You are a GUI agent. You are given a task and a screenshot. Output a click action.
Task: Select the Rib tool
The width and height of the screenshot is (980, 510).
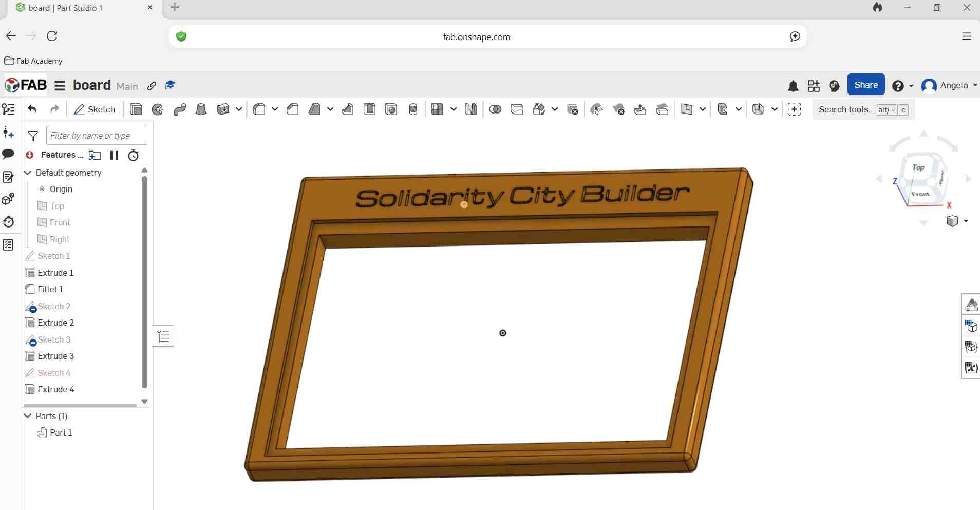point(348,109)
